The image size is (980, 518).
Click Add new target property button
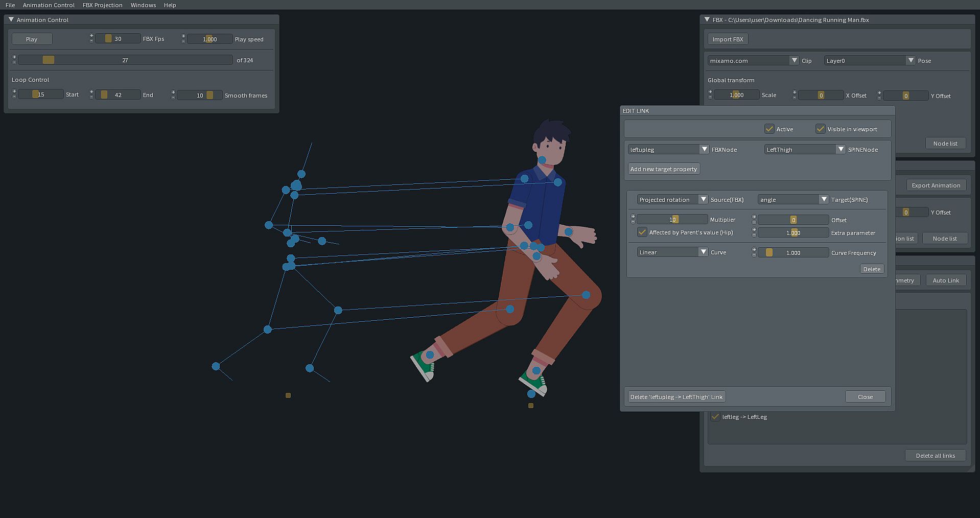click(663, 169)
